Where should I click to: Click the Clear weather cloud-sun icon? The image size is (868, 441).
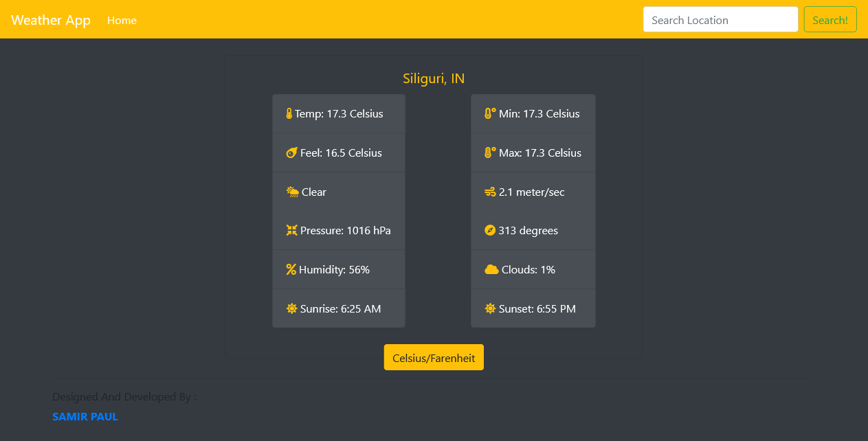(293, 192)
